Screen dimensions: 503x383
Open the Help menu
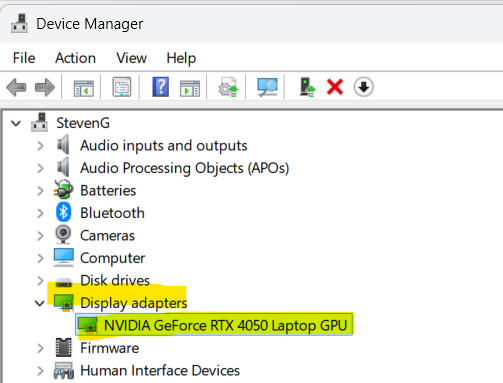(181, 58)
